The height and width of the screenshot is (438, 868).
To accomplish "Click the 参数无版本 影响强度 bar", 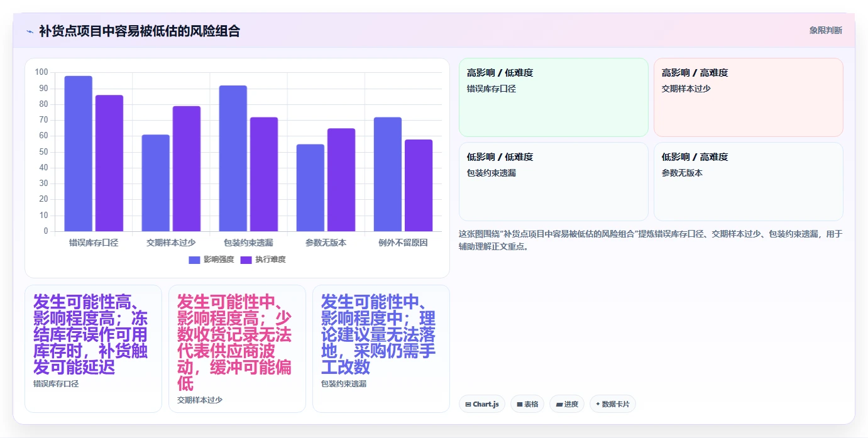I will (x=310, y=188).
